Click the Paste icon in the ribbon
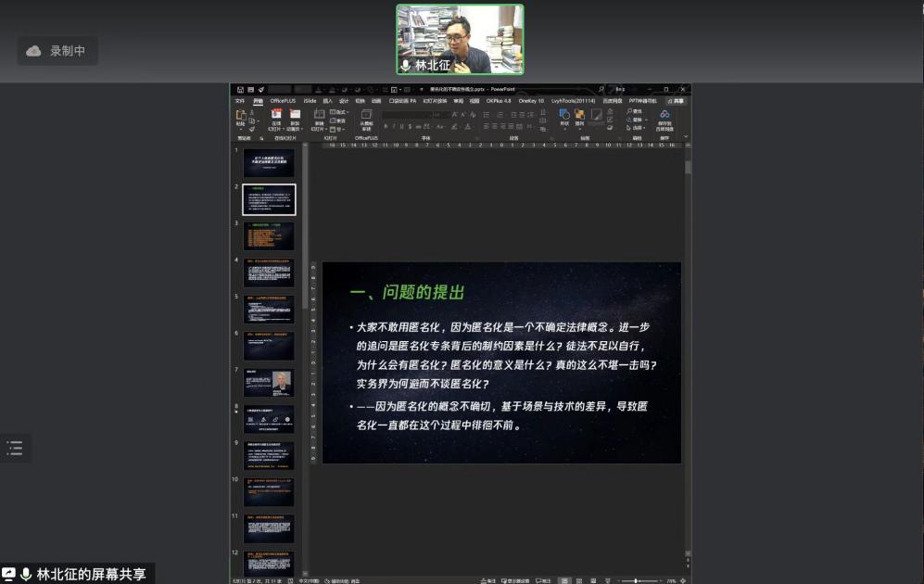Screen dimensions: 924x584 click(x=241, y=116)
